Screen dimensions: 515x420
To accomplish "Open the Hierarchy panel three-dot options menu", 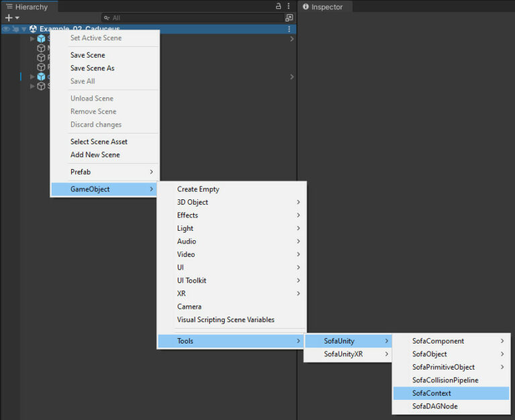I will 289,6.
